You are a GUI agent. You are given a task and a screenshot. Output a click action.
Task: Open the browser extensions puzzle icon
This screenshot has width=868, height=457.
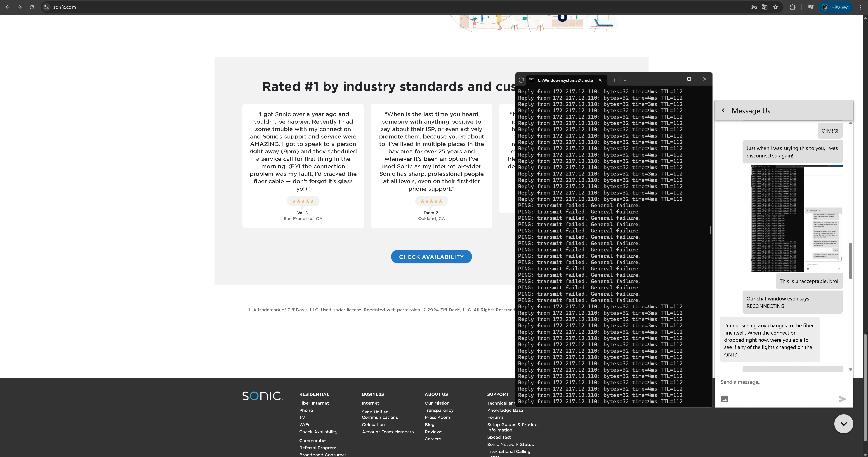(793, 7)
